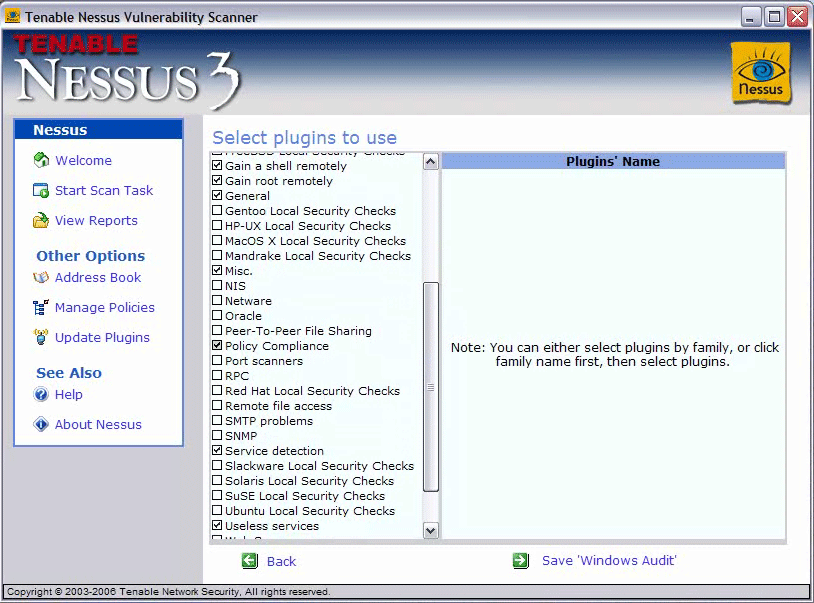
Task: Select the SMTP problems family name
Action: (x=269, y=421)
